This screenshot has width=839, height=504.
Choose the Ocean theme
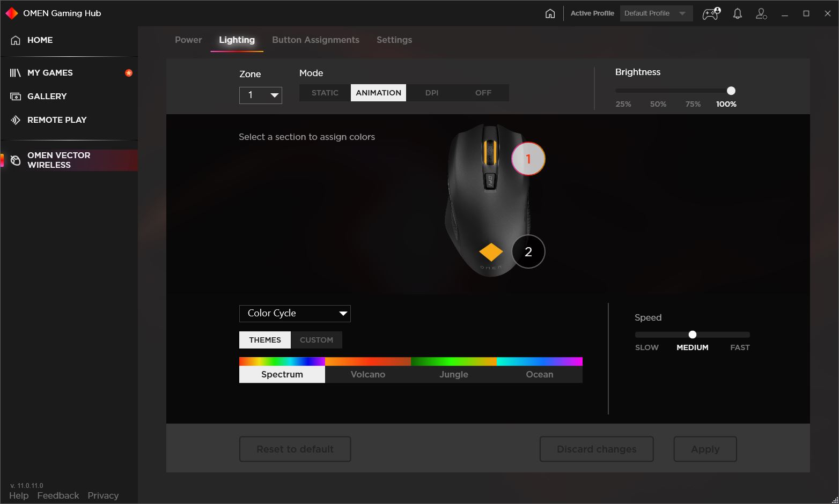pos(540,370)
